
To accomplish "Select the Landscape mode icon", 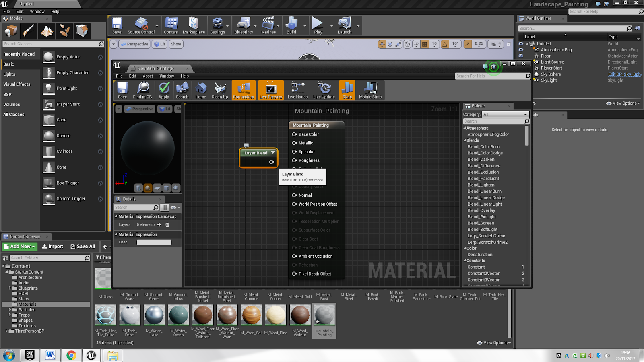I will [x=47, y=31].
